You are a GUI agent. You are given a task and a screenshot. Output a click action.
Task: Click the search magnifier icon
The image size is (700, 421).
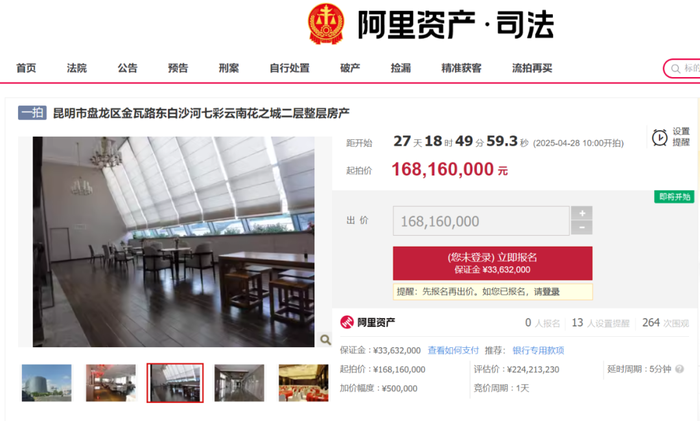point(675,69)
